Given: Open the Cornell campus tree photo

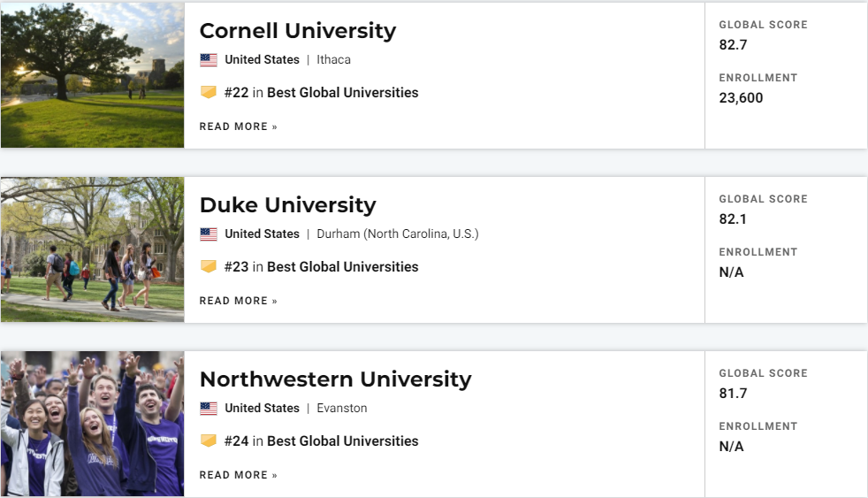Looking at the screenshot, I should tap(92, 75).
